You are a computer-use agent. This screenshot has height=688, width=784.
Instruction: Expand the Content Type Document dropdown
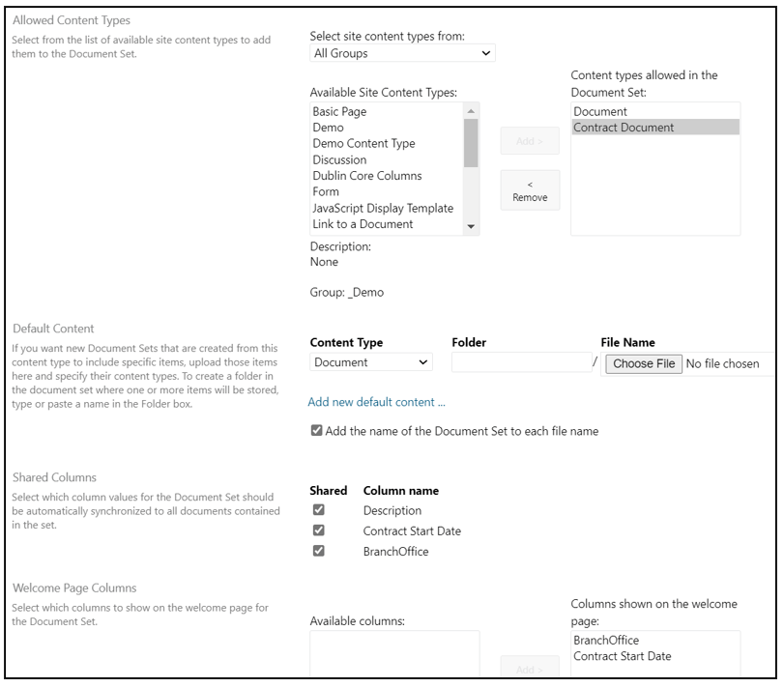pos(371,362)
